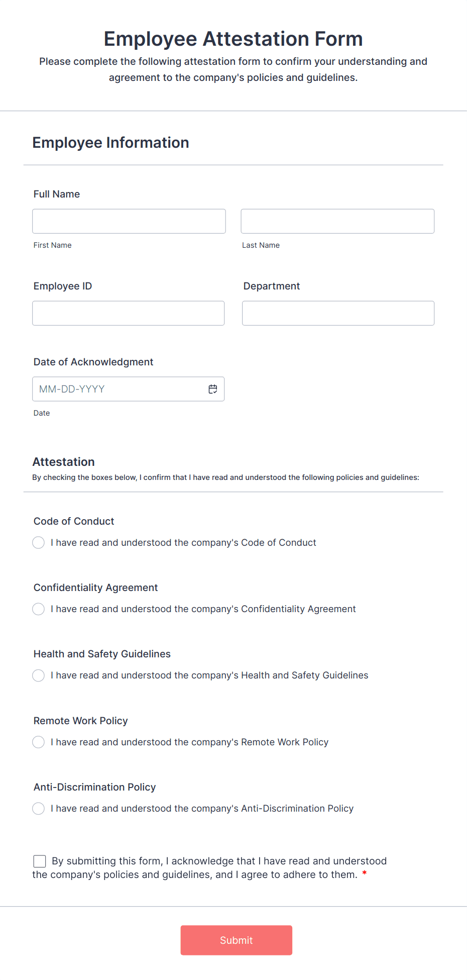Select the Anti-Discrimination Policy radio button

[x=38, y=808]
